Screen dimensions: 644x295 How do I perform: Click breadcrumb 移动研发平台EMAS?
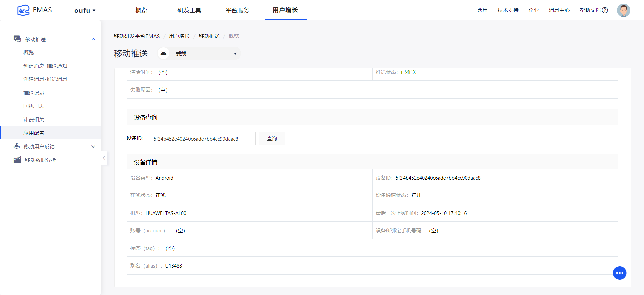[137, 36]
